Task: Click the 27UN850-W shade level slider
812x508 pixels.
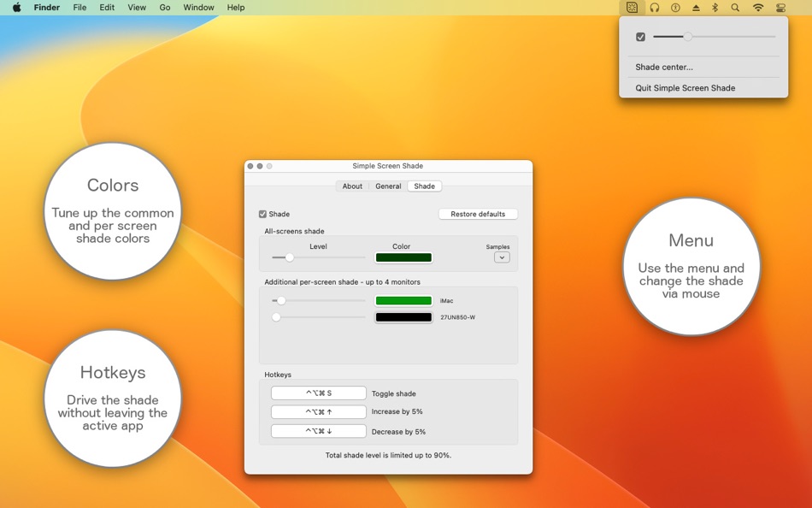Action: pyautogui.click(x=319, y=317)
